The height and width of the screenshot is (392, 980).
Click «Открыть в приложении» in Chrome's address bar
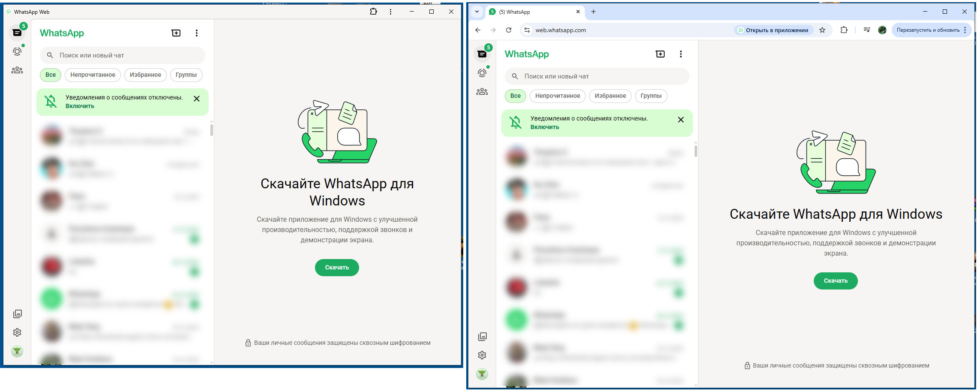[773, 30]
